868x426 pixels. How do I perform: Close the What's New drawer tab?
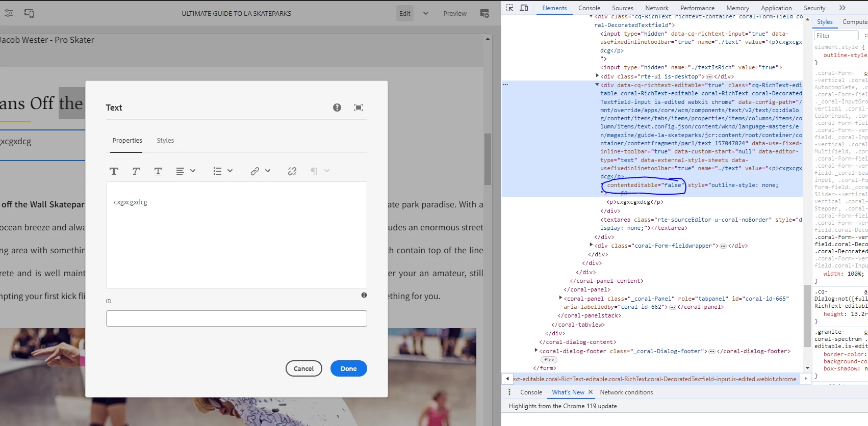coord(591,392)
